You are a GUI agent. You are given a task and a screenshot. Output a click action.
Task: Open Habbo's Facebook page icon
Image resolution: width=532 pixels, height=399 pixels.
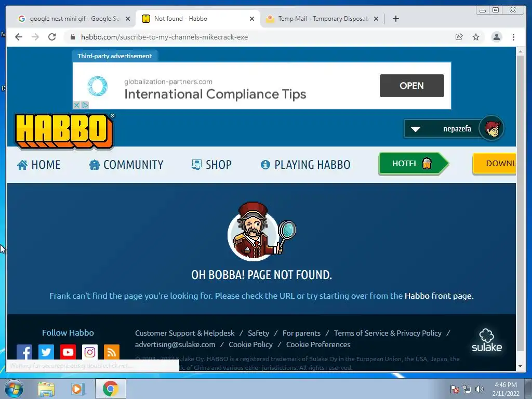pos(24,352)
